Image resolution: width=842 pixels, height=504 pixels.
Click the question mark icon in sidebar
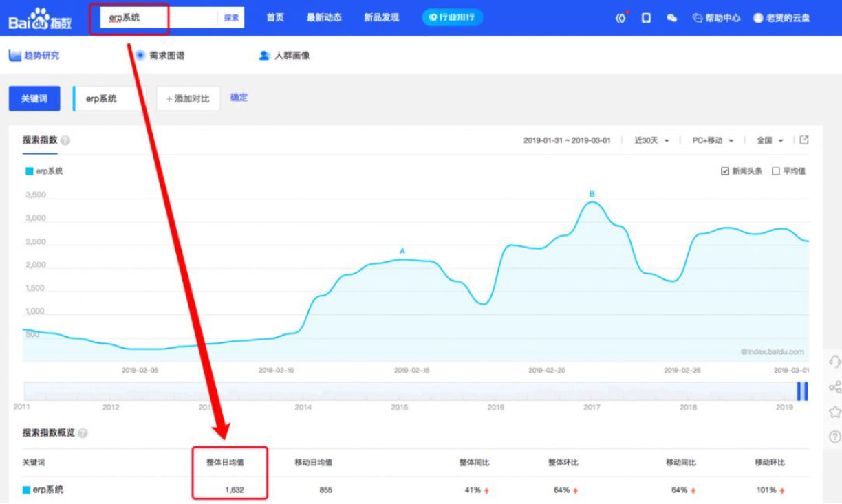[x=834, y=437]
